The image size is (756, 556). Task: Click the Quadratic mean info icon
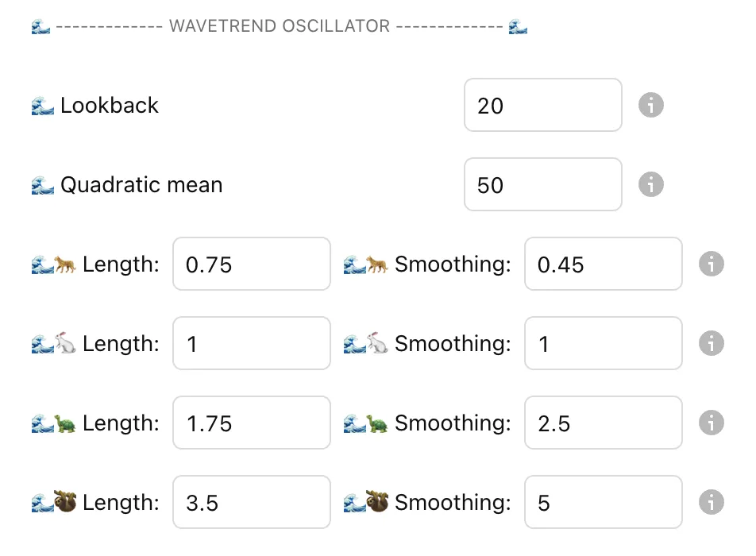tap(650, 184)
